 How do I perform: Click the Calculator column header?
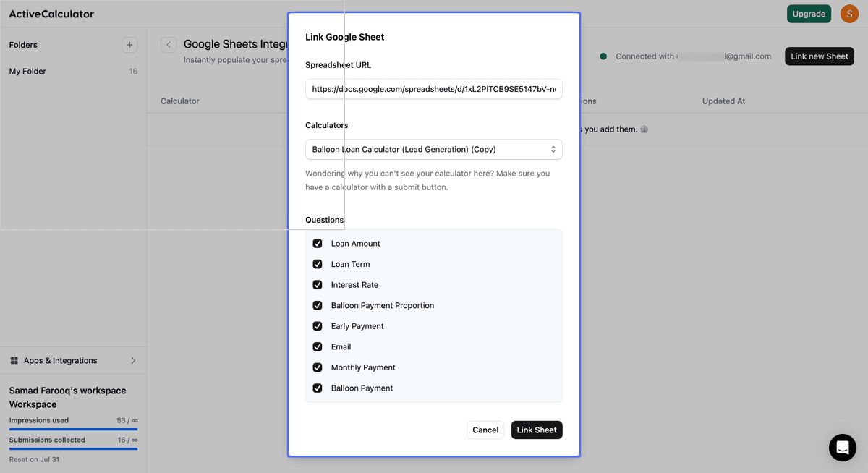point(180,101)
